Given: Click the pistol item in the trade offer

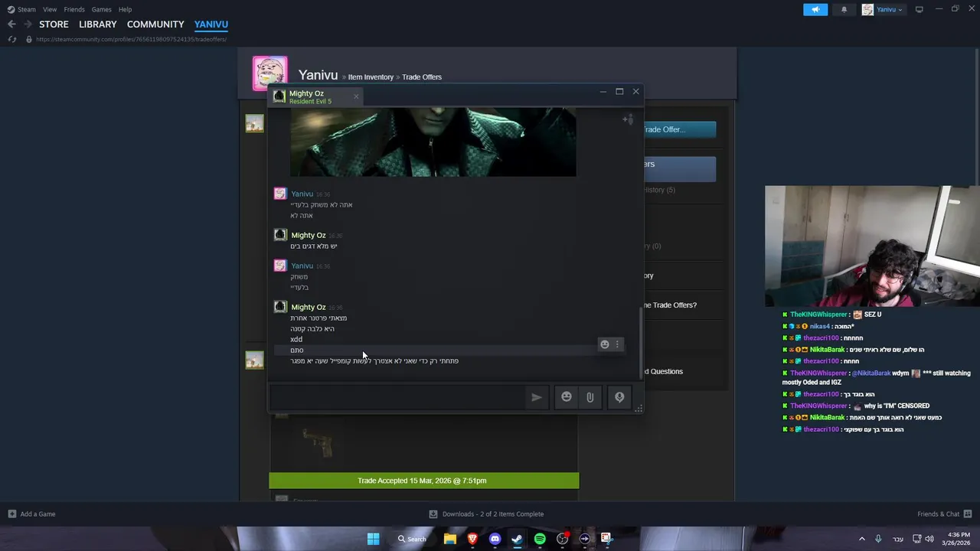Looking at the screenshot, I should pyautogui.click(x=318, y=444).
